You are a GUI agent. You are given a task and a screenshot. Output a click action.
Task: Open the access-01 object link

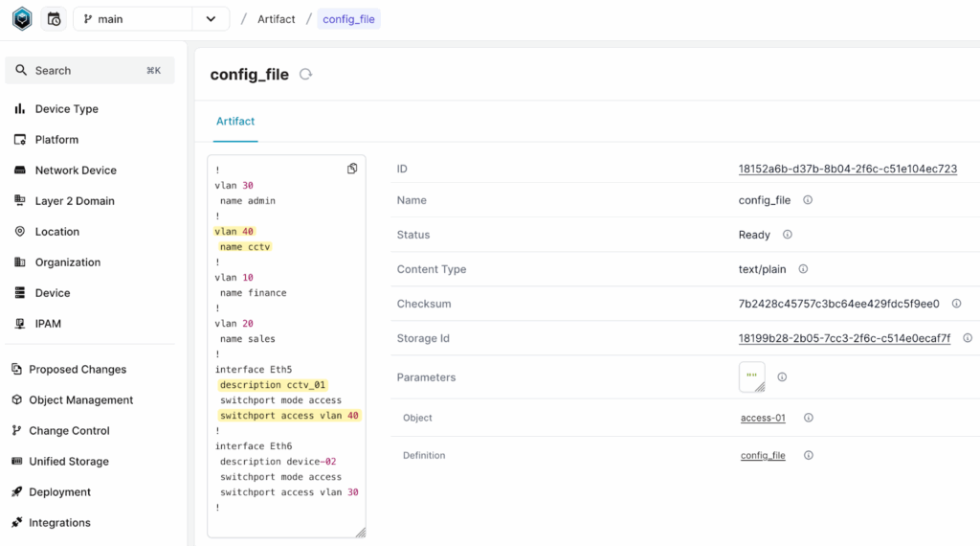pyautogui.click(x=763, y=418)
